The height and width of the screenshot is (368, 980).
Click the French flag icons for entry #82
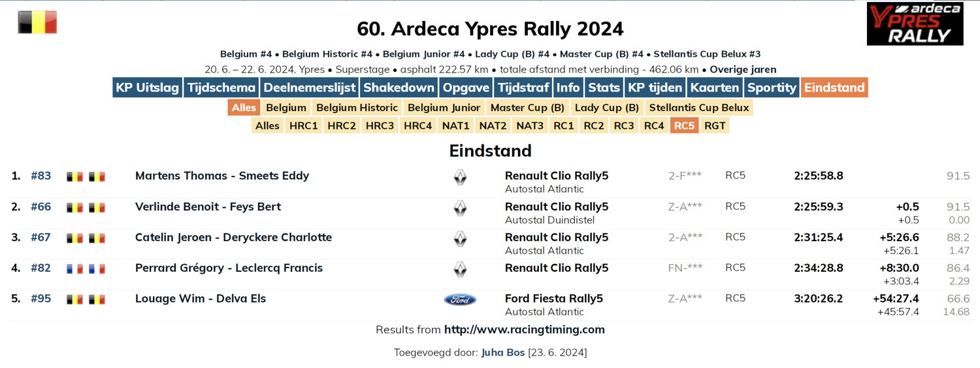[86, 269]
